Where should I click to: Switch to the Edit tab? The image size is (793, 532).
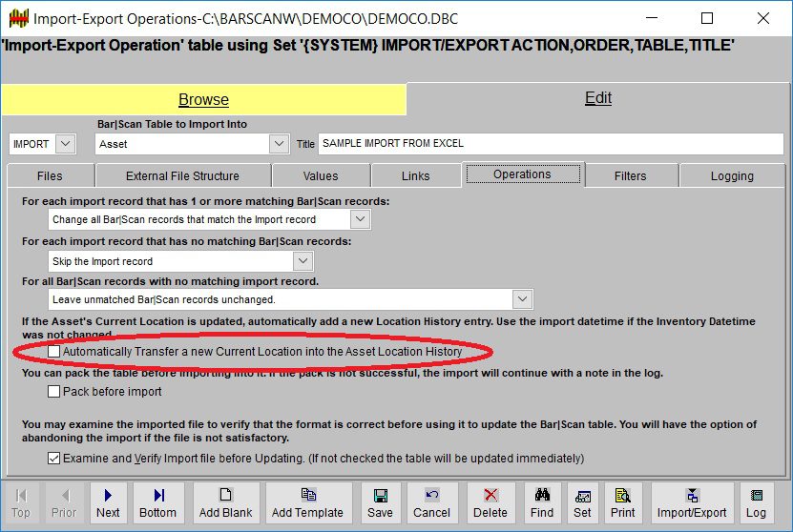tap(598, 98)
